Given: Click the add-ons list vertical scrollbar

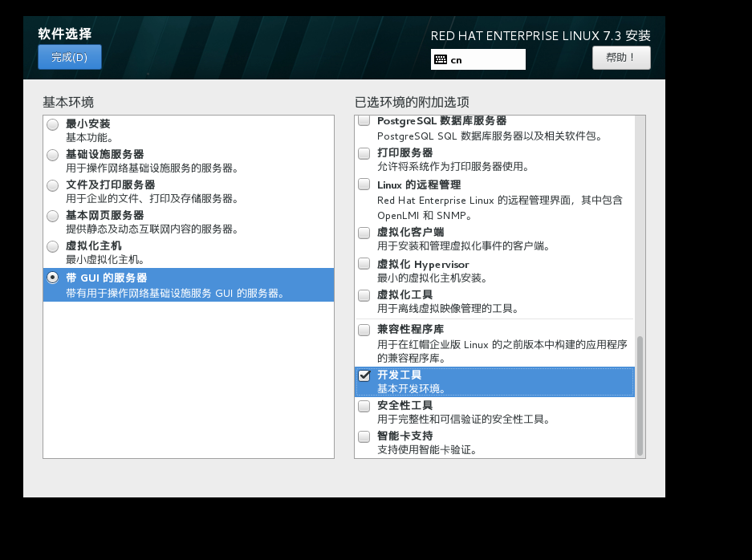Looking at the screenshot, I should click(x=640, y=396).
